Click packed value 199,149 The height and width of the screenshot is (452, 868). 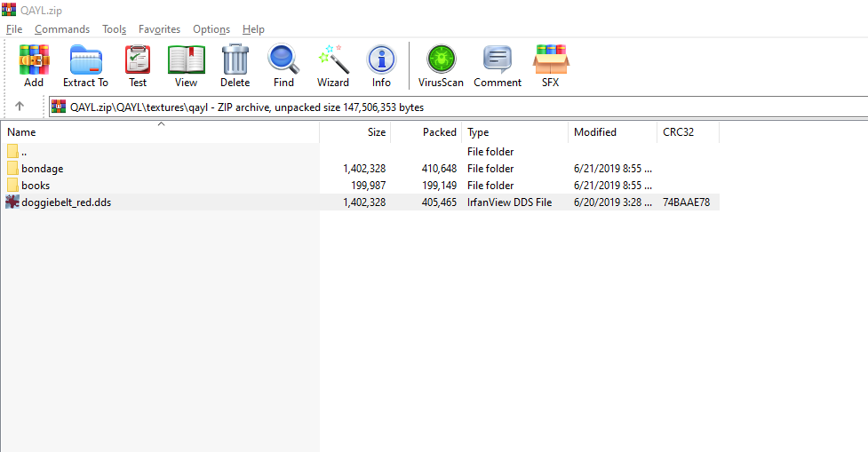click(440, 185)
